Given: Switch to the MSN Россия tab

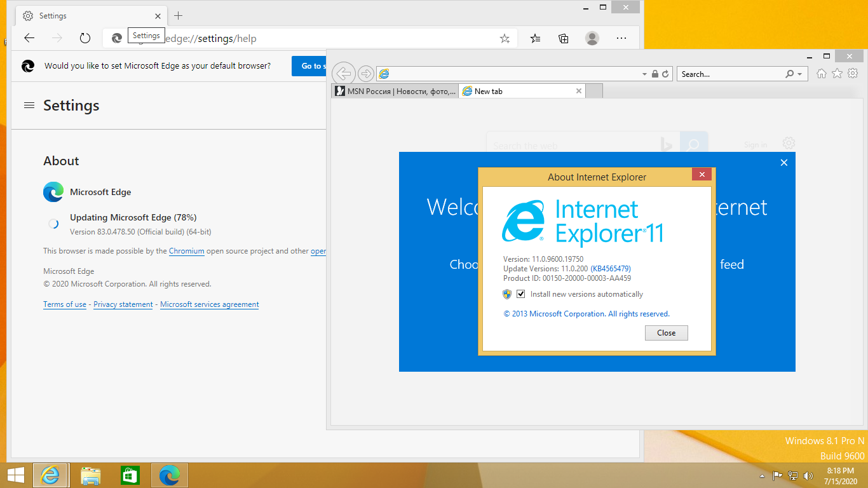Looking at the screenshot, I should pos(394,91).
